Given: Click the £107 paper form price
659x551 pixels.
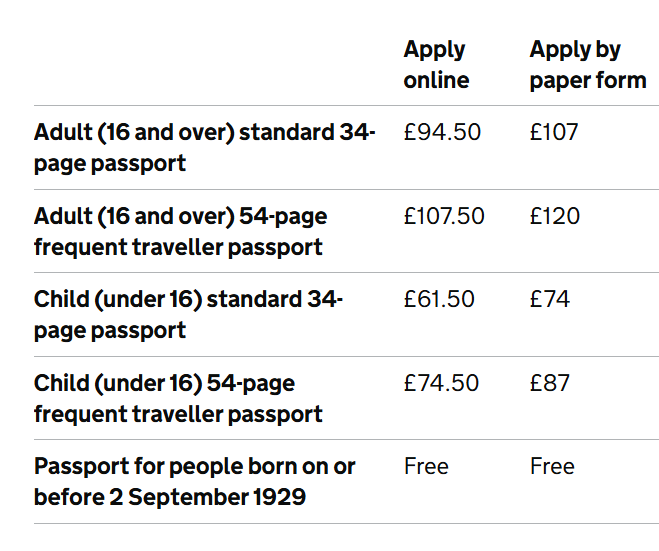Looking at the screenshot, I should (x=554, y=132).
